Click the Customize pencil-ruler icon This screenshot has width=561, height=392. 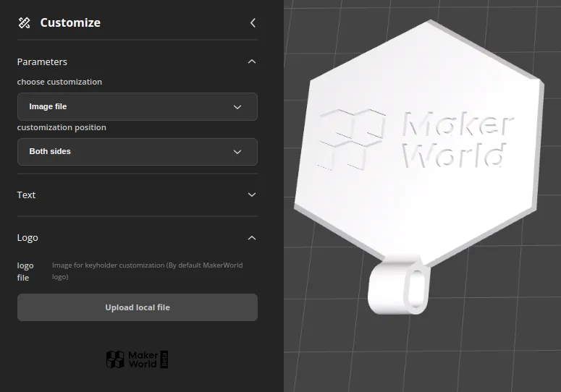tap(25, 23)
